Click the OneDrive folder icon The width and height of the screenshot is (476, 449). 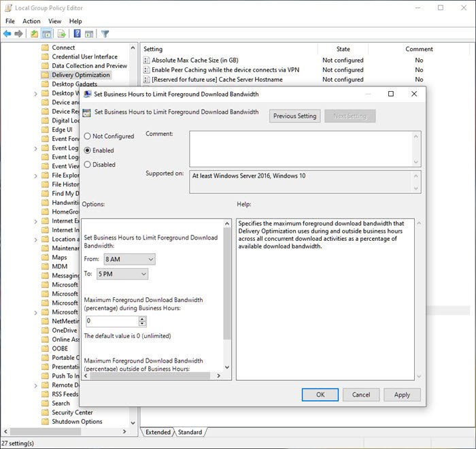[45, 330]
